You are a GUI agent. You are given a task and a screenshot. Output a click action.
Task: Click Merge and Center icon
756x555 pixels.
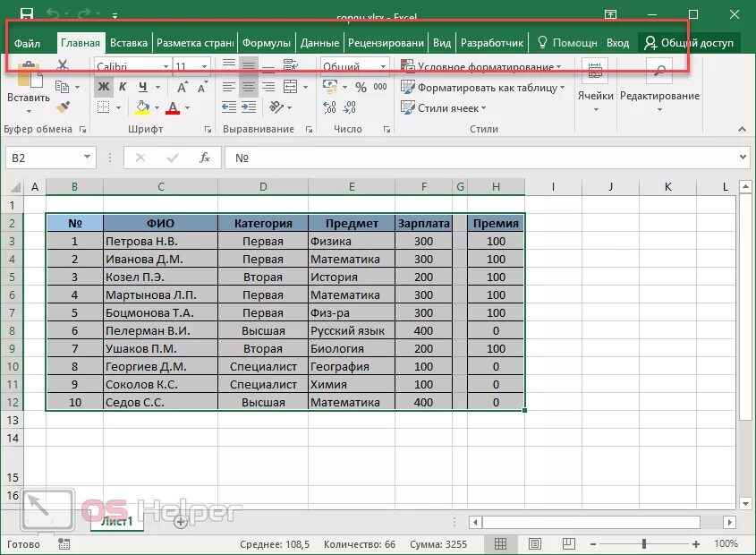point(290,87)
